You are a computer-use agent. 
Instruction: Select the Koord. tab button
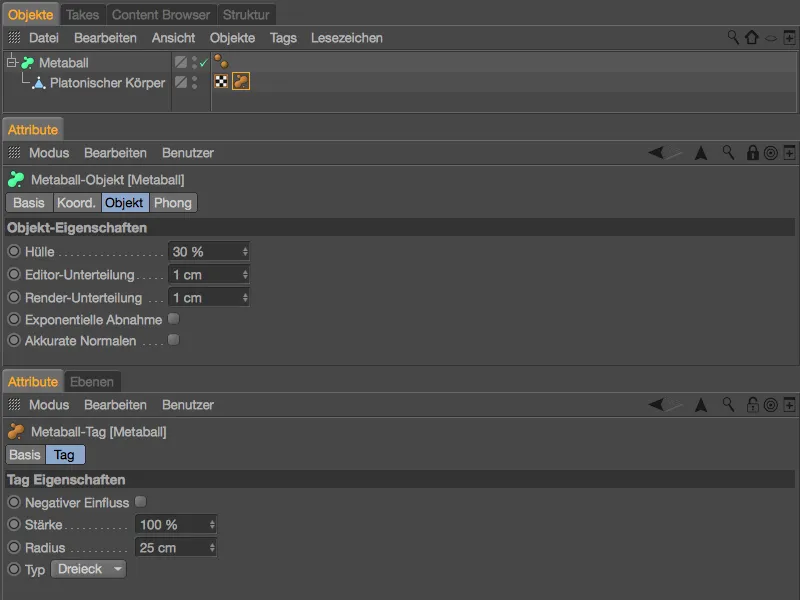point(76,203)
